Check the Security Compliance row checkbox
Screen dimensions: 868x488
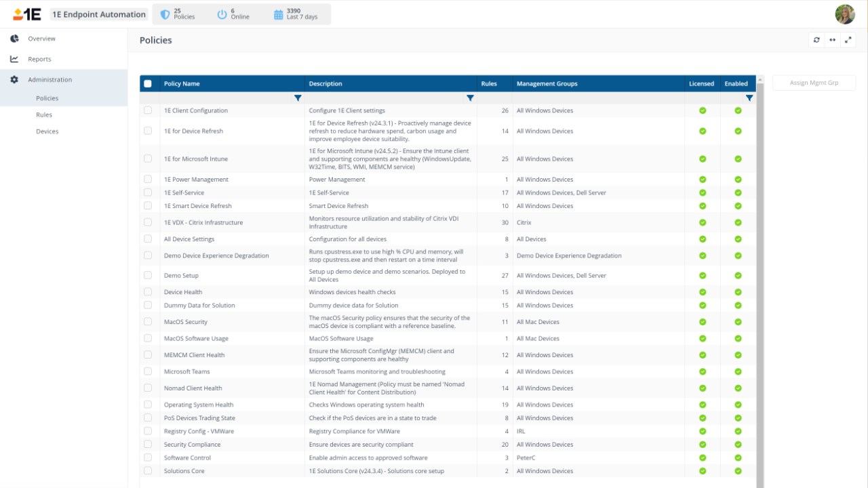click(x=148, y=445)
